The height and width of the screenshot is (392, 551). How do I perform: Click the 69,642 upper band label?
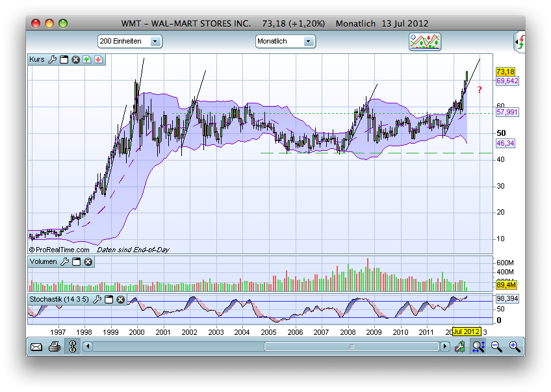click(507, 81)
